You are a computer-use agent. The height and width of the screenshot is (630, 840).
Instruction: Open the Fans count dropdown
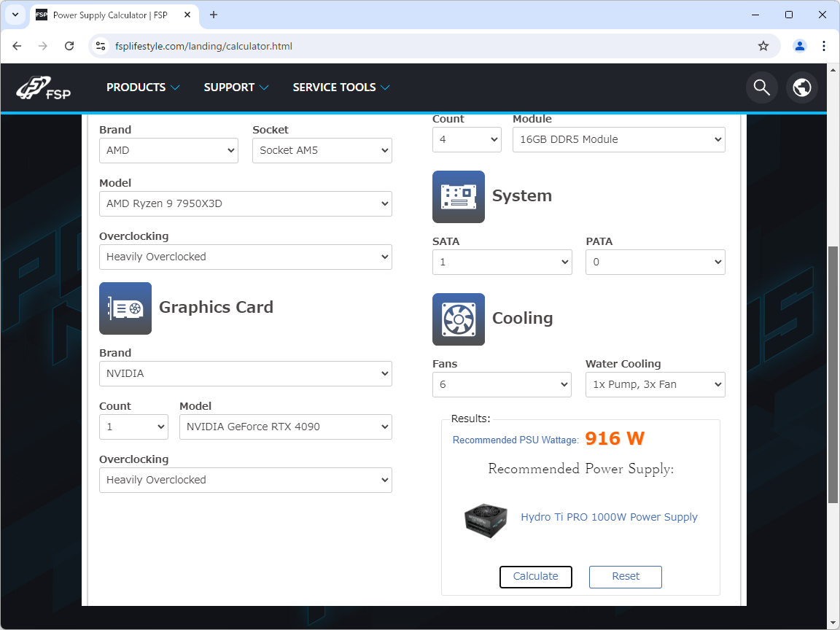pos(502,385)
